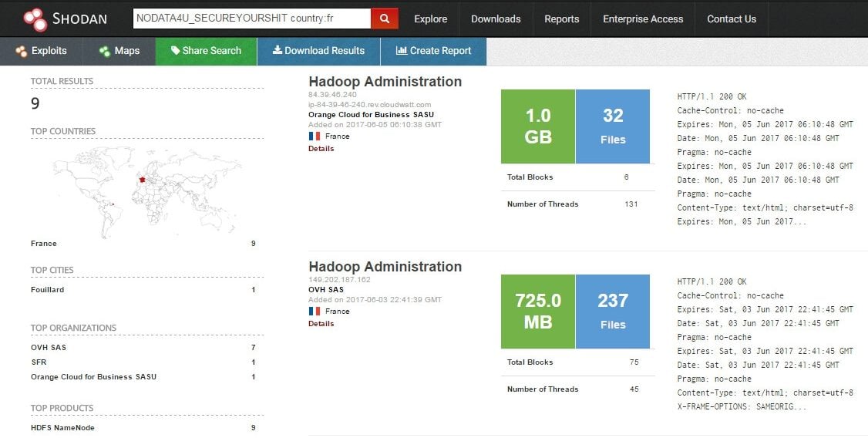Click Number of Threads value 45
Image resolution: width=868 pixels, height=438 pixels.
(634, 389)
